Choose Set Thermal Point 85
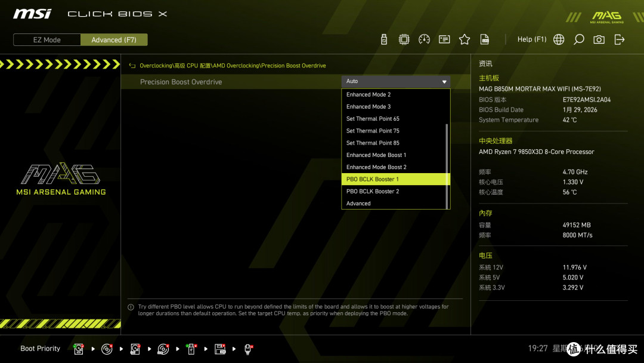This screenshot has height=363, width=644. point(395,143)
